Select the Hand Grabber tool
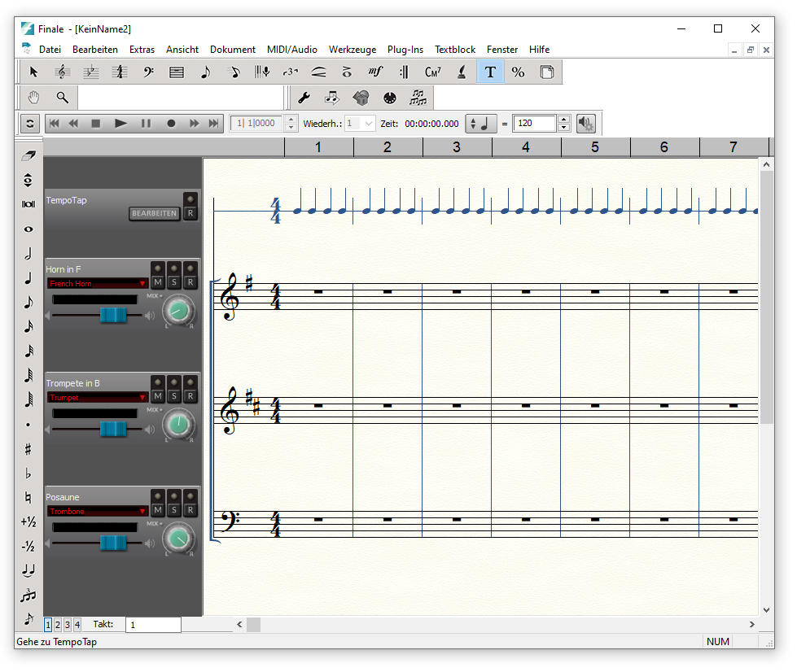Image resolution: width=797 pixels, height=672 pixels. 33,97
